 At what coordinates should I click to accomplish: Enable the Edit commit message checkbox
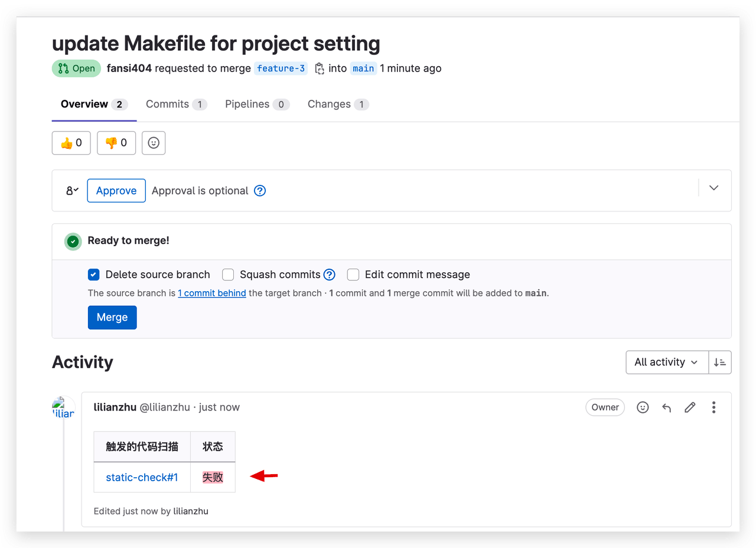[x=353, y=275]
